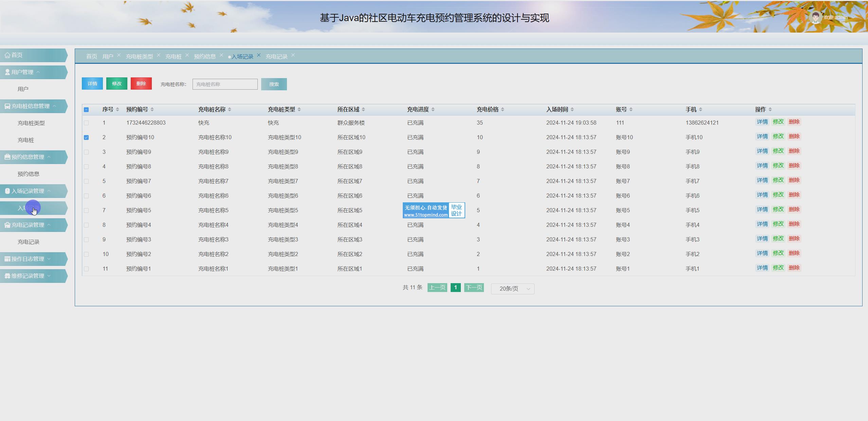This screenshot has width=868, height=421.
Task: Click the user management person icon
Action: click(x=7, y=72)
